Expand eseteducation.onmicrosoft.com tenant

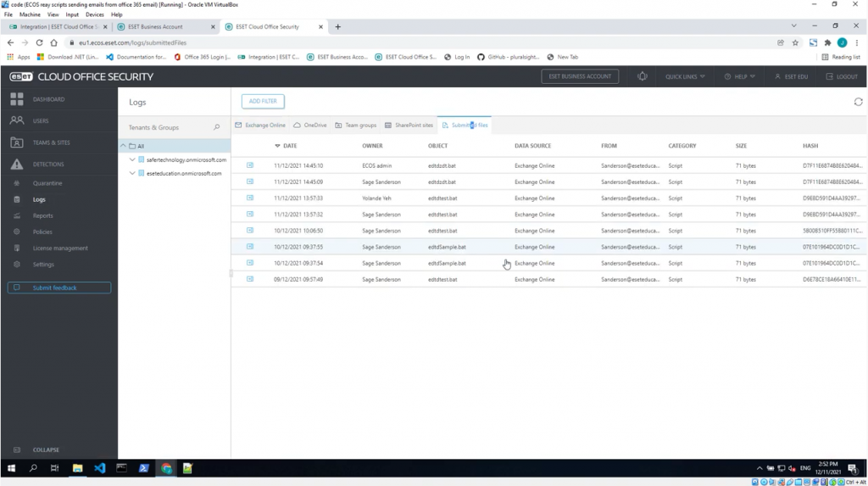(132, 174)
